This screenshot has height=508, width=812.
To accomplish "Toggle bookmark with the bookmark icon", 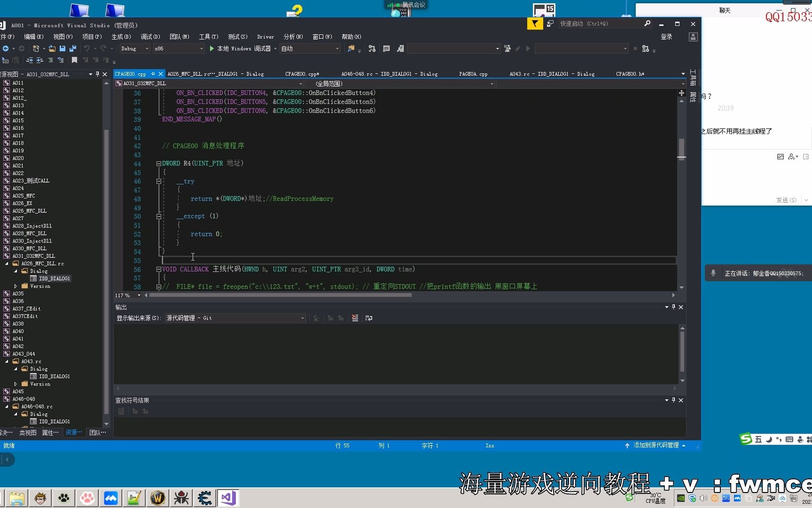I will pyautogui.click(x=74, y=60).
